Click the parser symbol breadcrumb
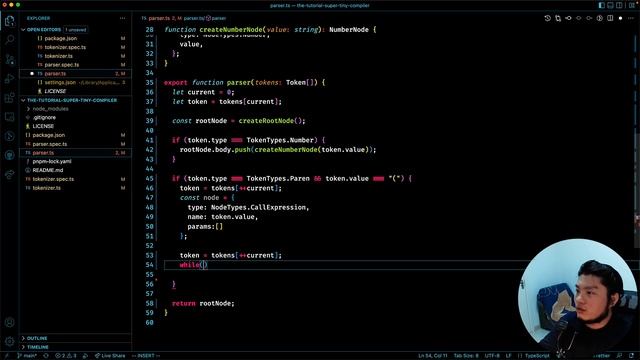 click(216, 18)
